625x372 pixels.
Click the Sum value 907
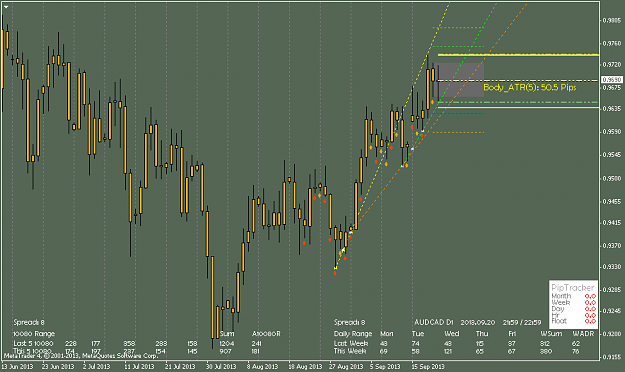coord(225,351)
